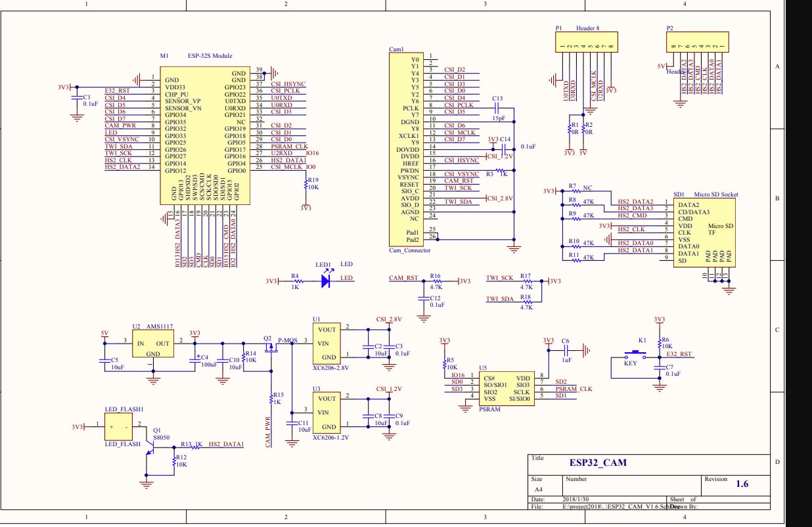Click the SD1 Micro SD Socket body
This screenshot has width=812, height=527.
pos(704,233)
